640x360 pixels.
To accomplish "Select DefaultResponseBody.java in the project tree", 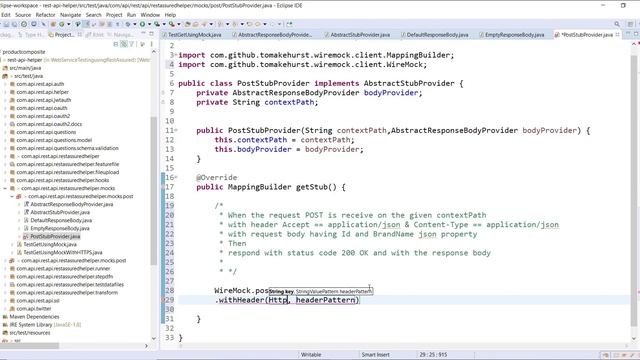I will click(61, 220).
